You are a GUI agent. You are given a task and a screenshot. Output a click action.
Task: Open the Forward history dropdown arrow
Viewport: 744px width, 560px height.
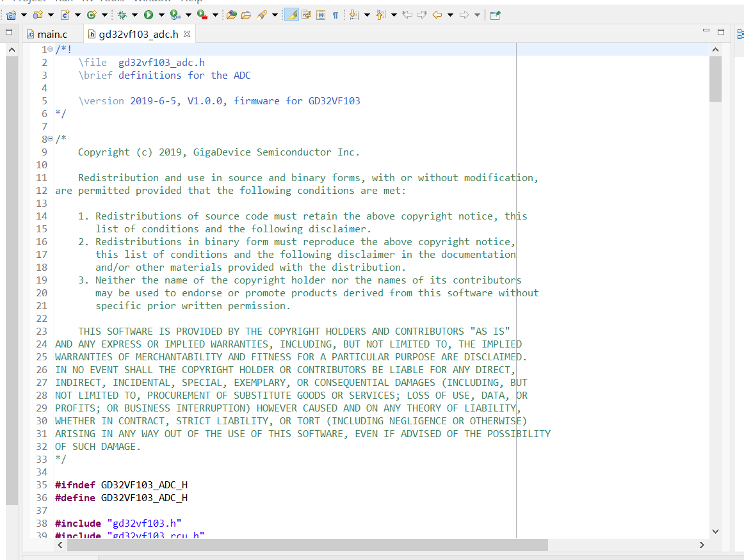(478, 15)
